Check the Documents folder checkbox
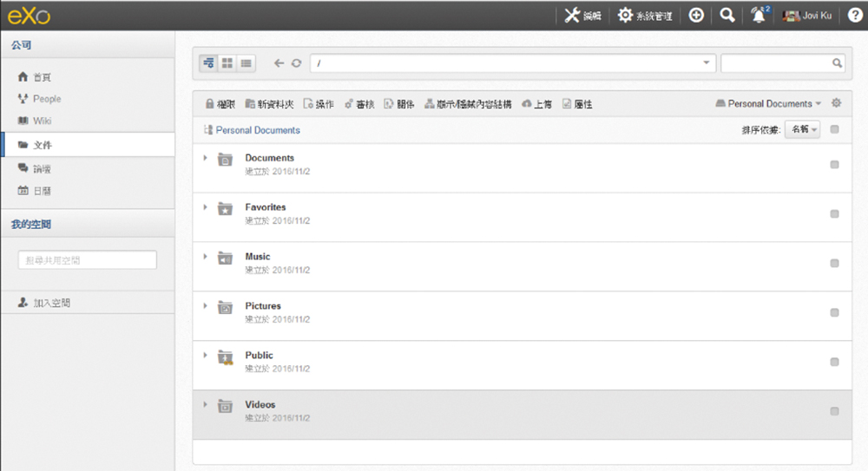Image resolution: width=868 pixels, height=471 pixels. (x=834, y=165)
